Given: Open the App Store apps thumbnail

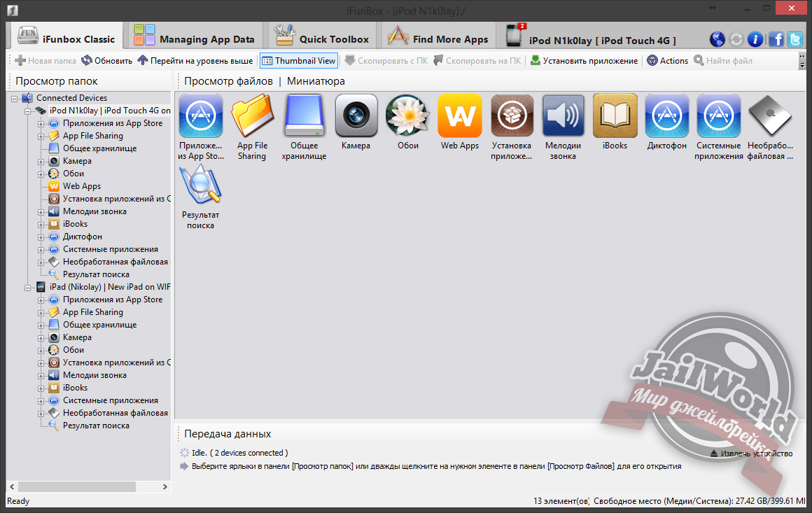Looking at the screenshot, I should [200, 116].
